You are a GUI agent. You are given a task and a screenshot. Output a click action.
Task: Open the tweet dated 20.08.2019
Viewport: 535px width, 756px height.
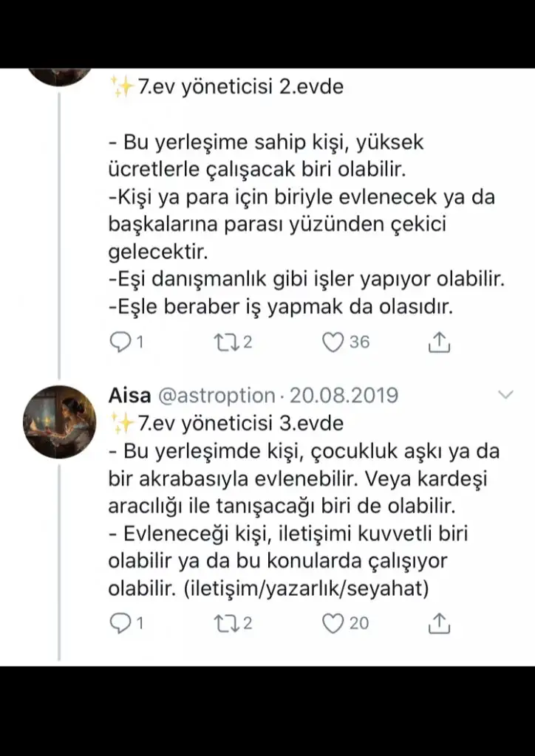click(343, 396)
